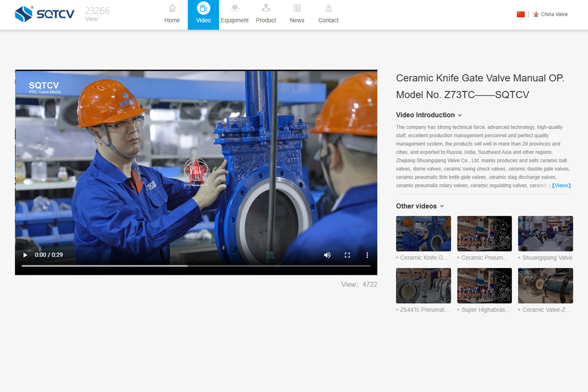Open the China Valve link
The image size is (588, 392).
click(x=554, y=14)
